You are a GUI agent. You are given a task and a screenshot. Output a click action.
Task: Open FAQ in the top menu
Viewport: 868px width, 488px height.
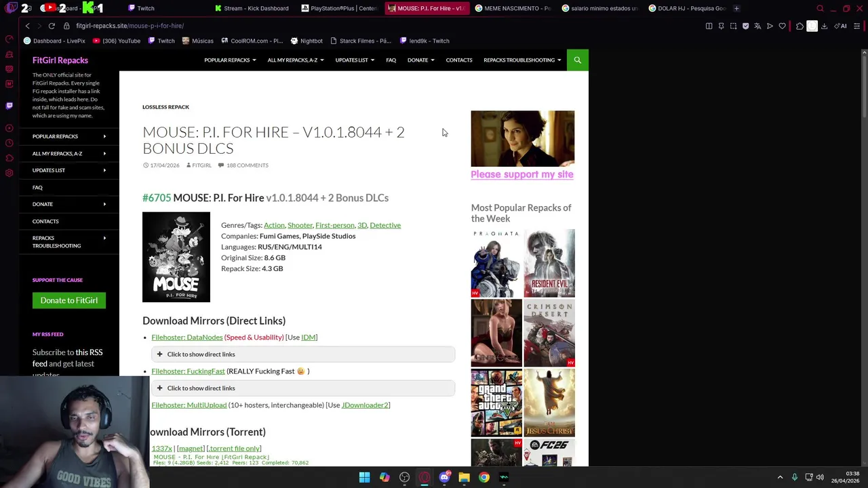tap(391, 60)
